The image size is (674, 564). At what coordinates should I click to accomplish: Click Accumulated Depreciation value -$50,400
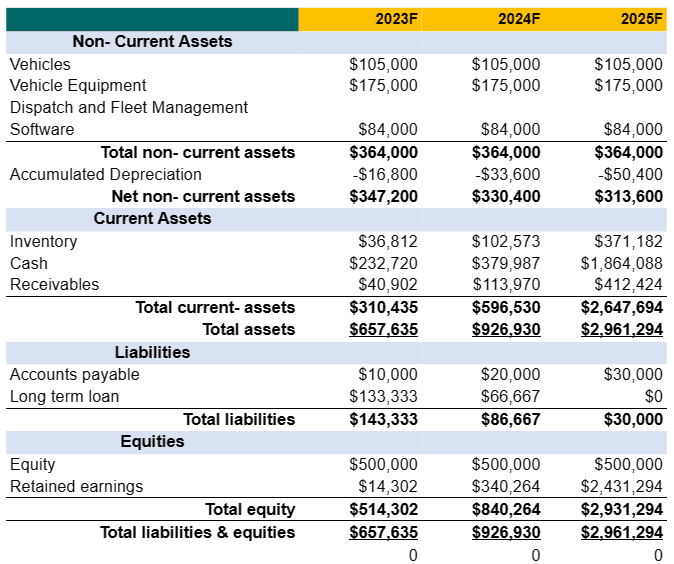coord(630,175)
